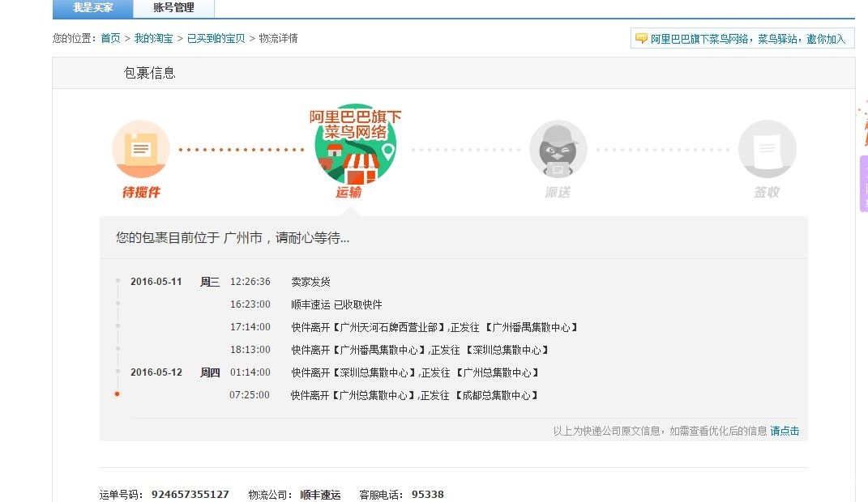Click the package location text 广州市

(x=243, y=238)
